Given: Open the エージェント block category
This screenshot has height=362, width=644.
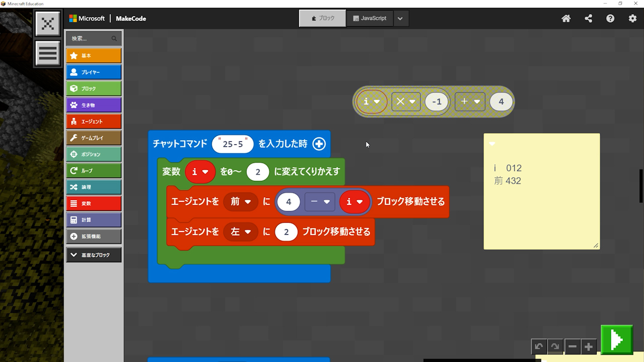Looking at the screenshot, I should 94,122.
